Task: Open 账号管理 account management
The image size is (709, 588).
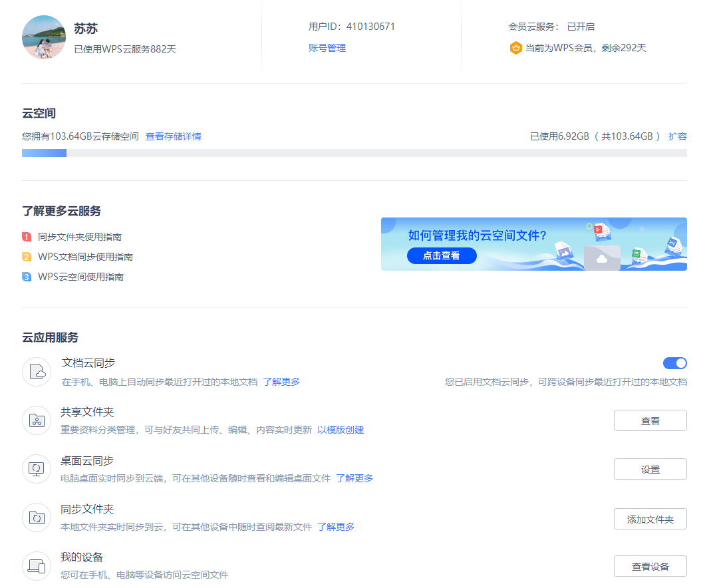Action: (x=327, y=47)
